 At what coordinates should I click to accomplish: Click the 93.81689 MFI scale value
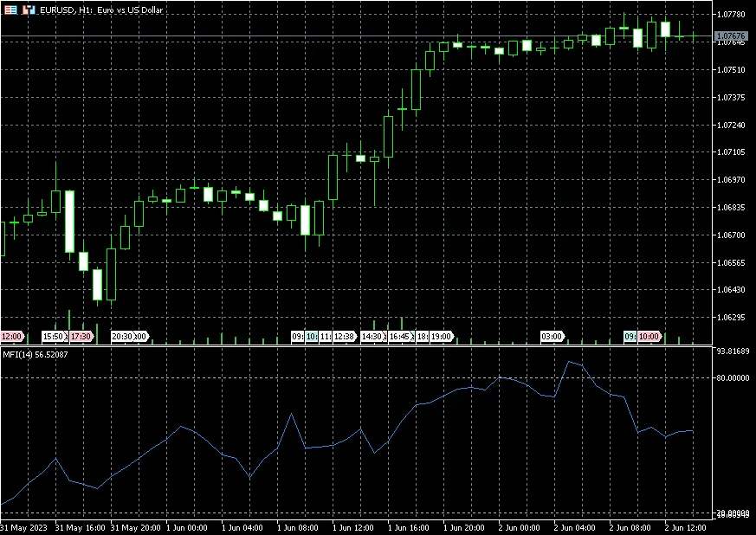tap(733, 351)
